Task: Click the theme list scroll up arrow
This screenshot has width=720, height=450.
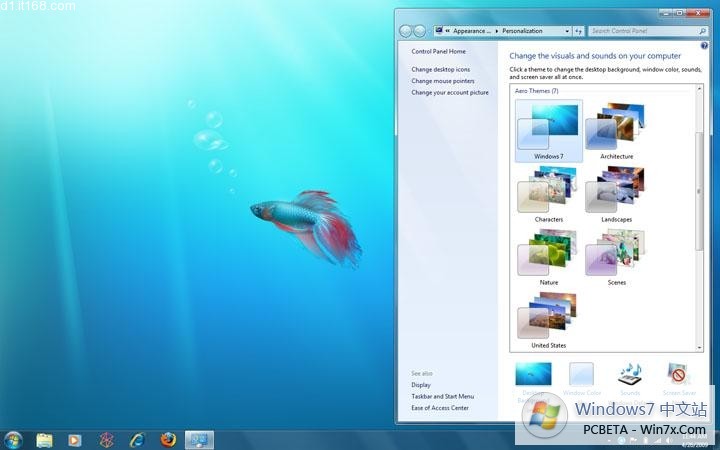Action: coord(699,89)
